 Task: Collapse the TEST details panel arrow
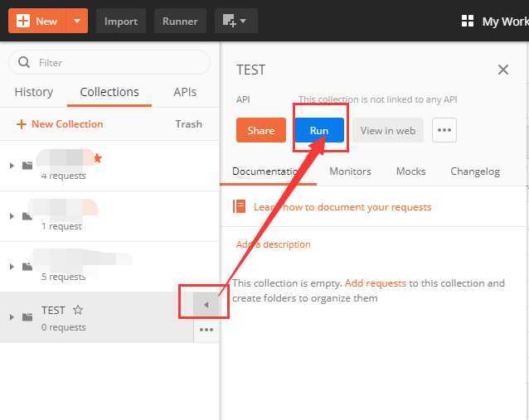(206, 305)
